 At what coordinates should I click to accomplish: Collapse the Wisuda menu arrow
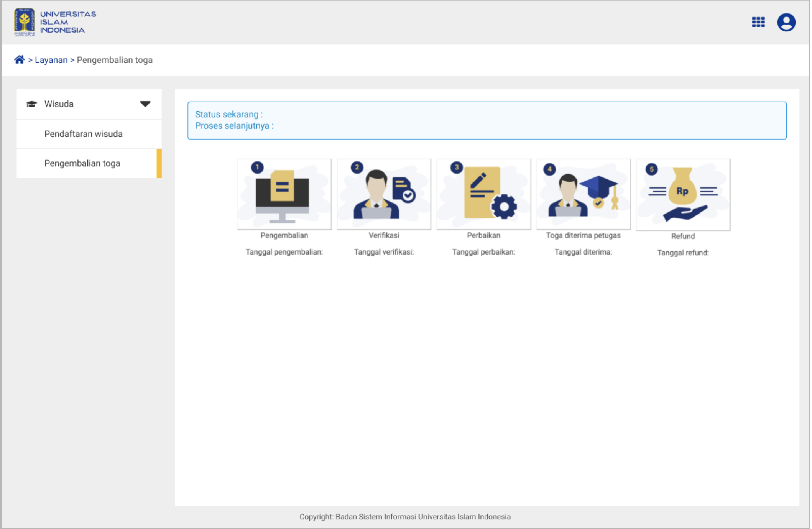tap(145, 104)
